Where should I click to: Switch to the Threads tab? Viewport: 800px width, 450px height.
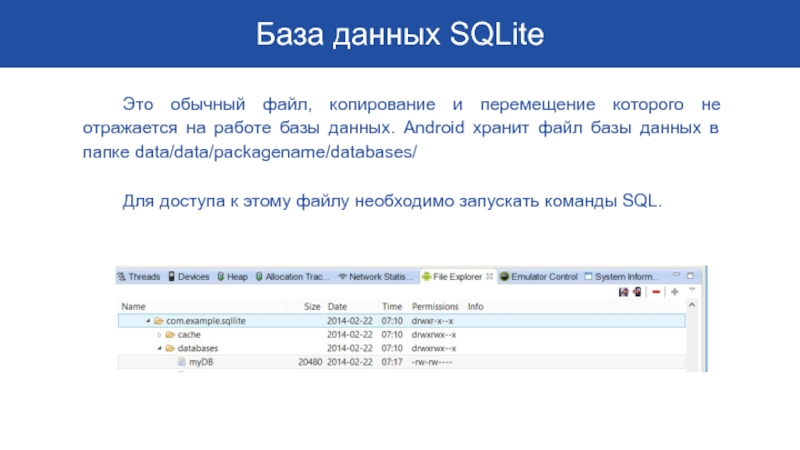click(x=139, y=277)
